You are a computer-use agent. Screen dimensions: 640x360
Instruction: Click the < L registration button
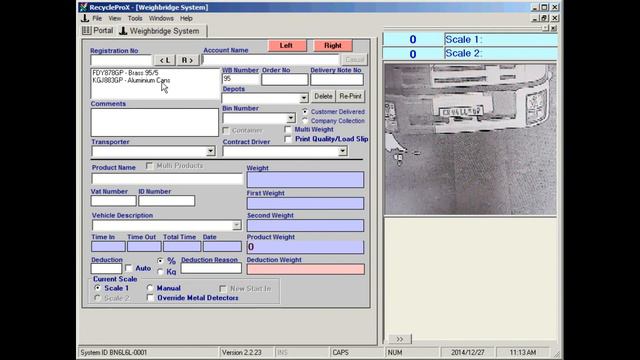point(165,60)
